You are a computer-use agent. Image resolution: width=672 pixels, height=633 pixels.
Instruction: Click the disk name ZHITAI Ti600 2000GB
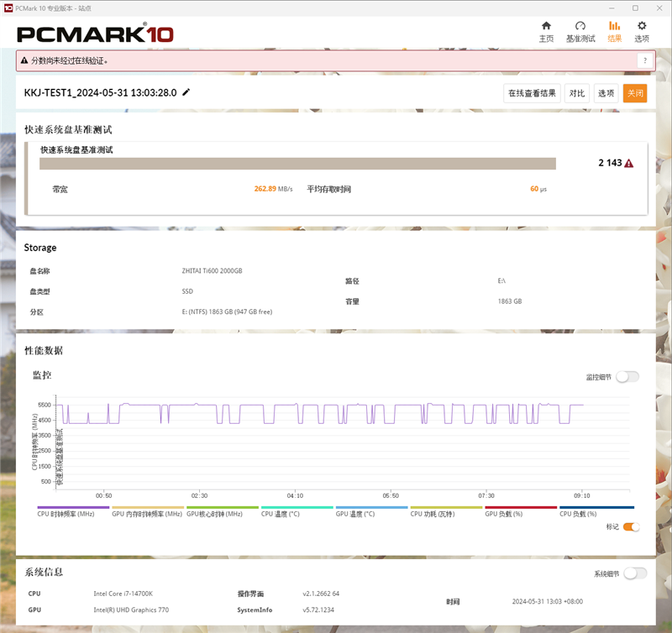(212, 270)
